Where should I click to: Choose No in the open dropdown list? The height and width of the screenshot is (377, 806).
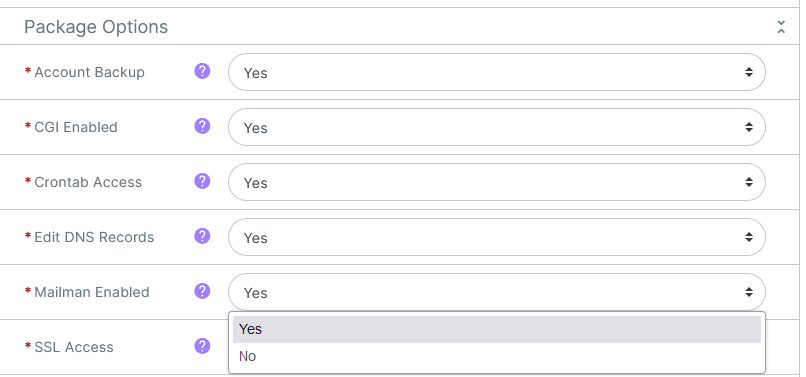click(497, 356)
